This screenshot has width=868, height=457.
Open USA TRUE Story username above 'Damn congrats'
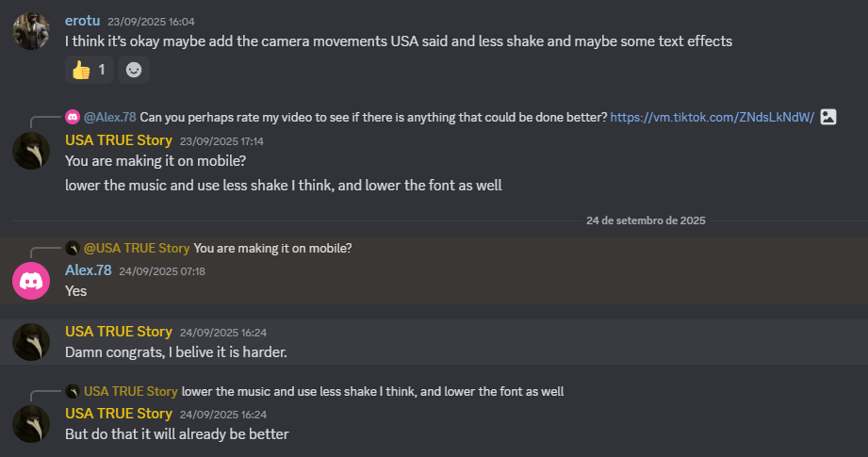coord(119,332)
